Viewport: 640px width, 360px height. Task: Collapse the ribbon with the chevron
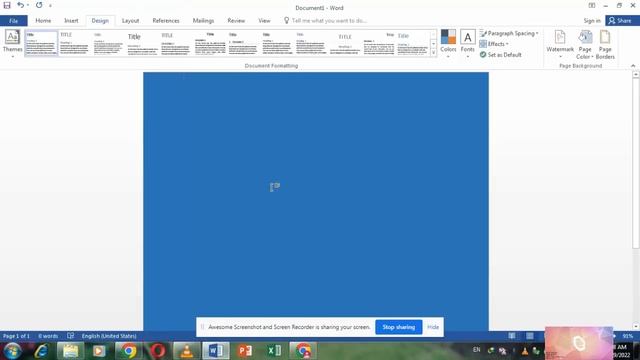633,66
